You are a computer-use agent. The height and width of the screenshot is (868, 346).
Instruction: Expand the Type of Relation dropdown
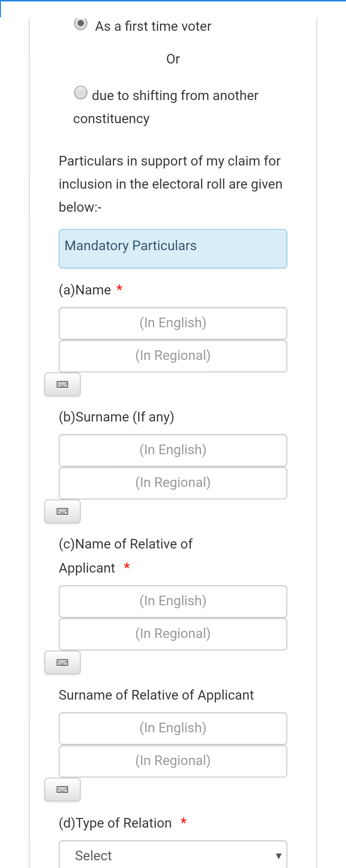click(x=173, y=855)
